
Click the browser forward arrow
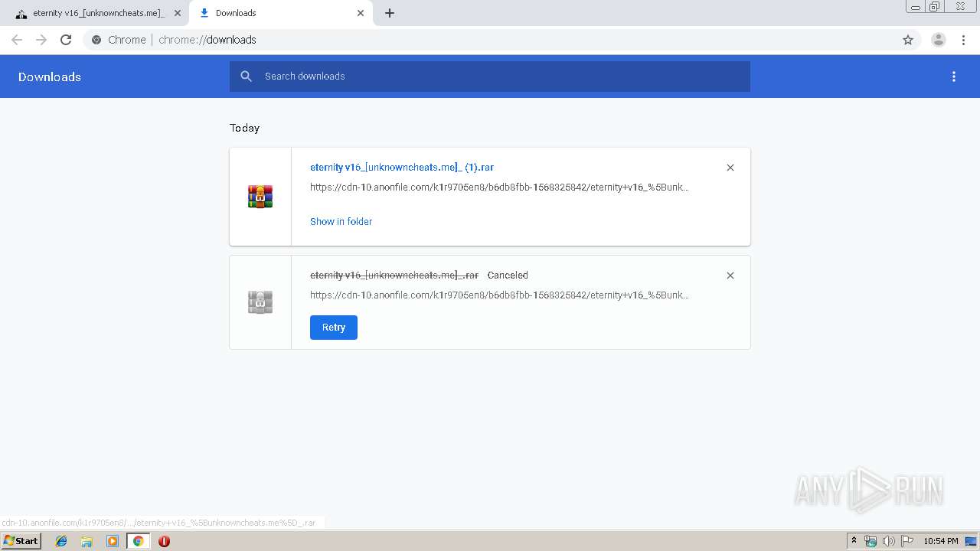pyautogui.click(x=41, y=40)
